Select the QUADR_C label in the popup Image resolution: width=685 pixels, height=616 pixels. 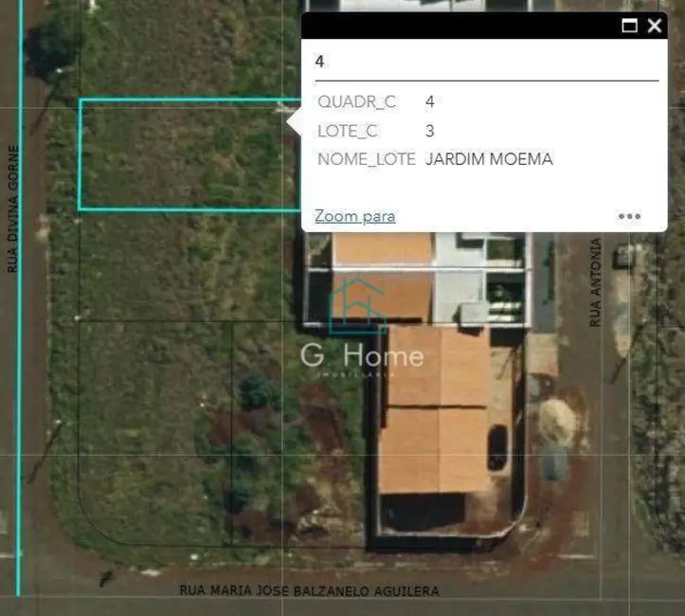tap(357, 101)
